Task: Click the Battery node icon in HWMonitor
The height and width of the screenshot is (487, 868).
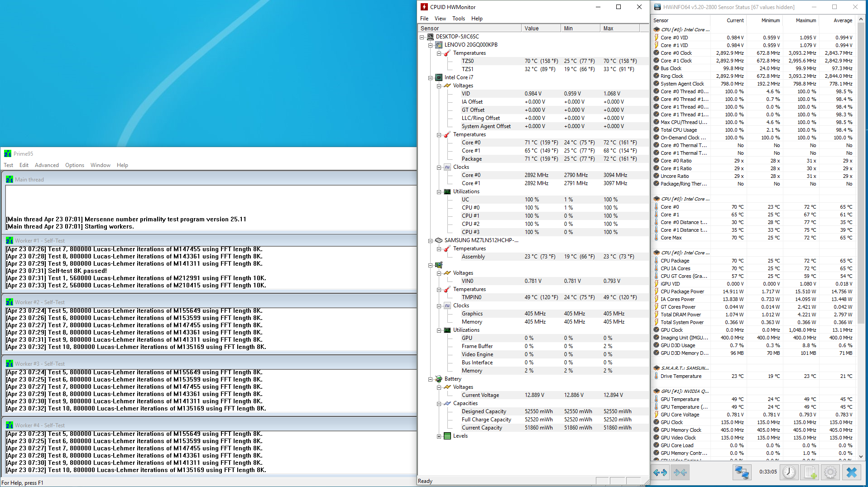Action: (439, 379)
